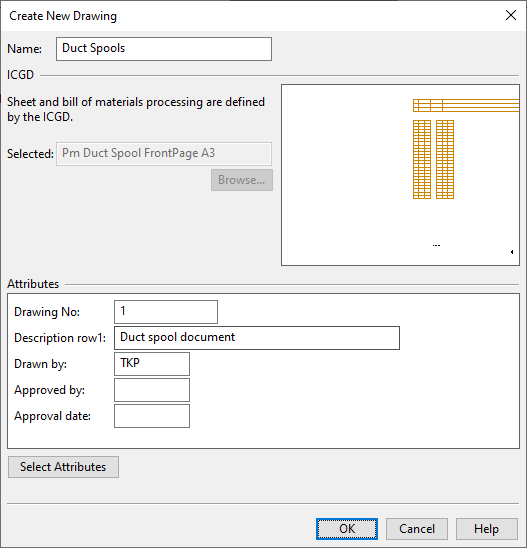Select the Pm Duct Spool FrontPage A3 field
Screen dimensions: 527x548
(164, 153)
